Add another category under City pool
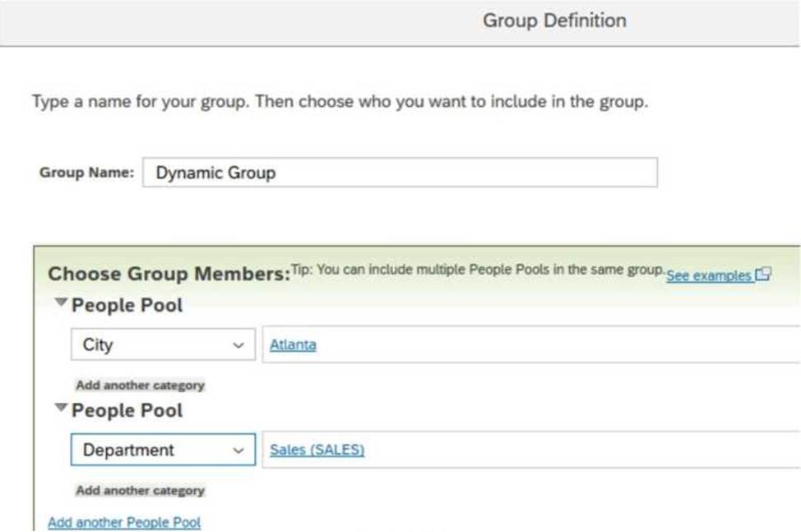Viewport: 801px width, 532px height. [x=140, y=386]
